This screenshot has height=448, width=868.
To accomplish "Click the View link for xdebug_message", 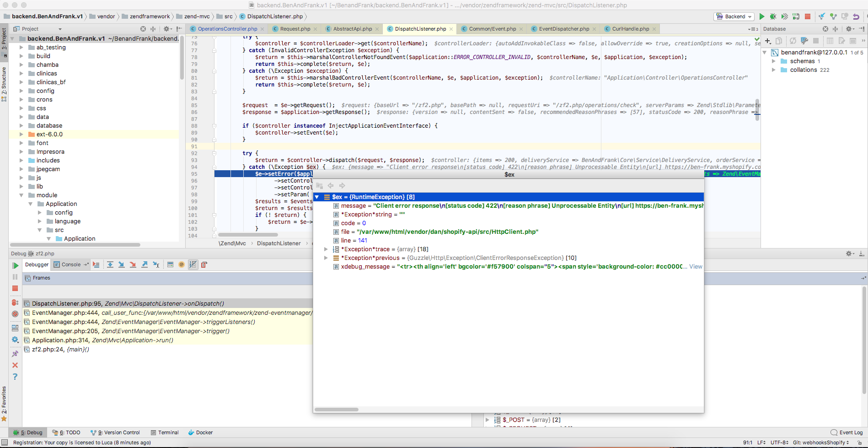I will 696,267.
